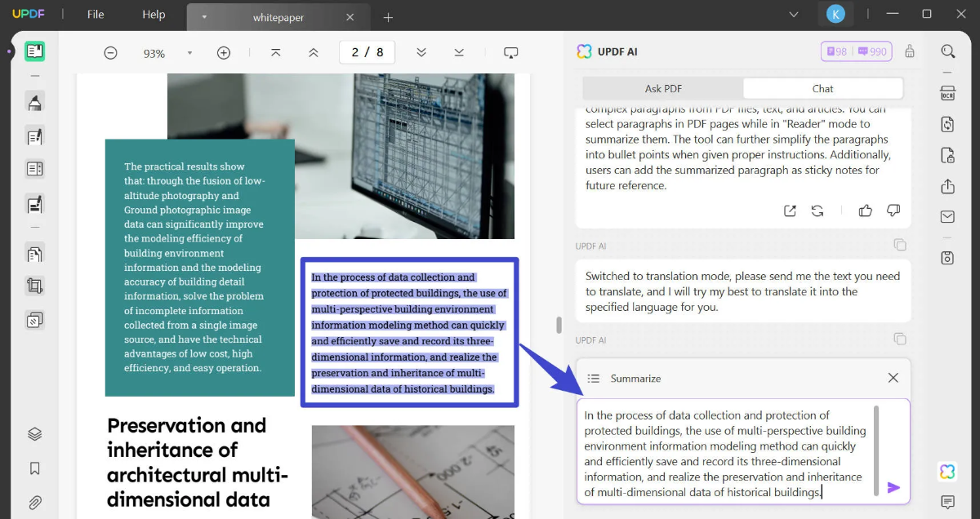Open the zoom level dropdown arrow

pos(189,53)
